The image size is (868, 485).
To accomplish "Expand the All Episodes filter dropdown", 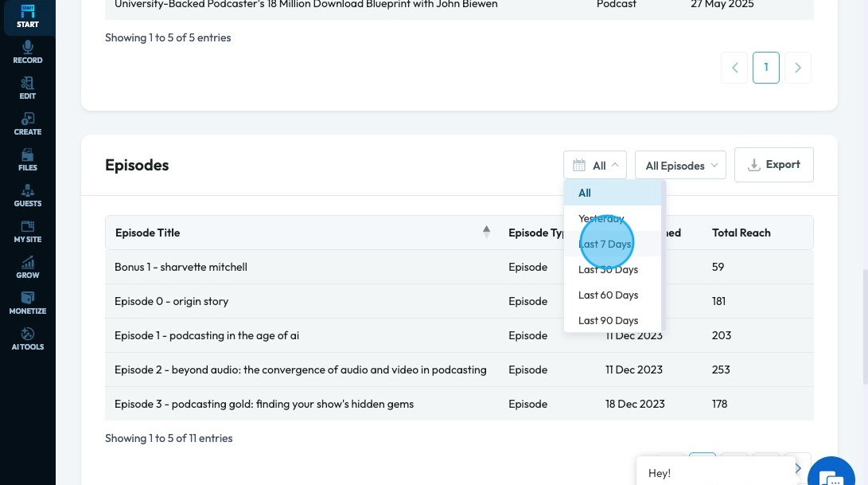I will click(x=680, y=166).
